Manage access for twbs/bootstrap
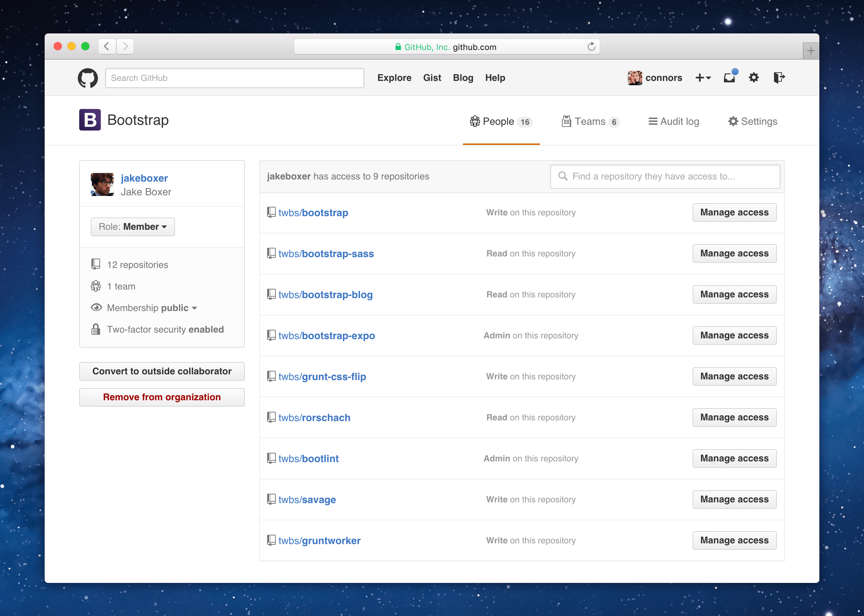 click(x=734, y=213)
